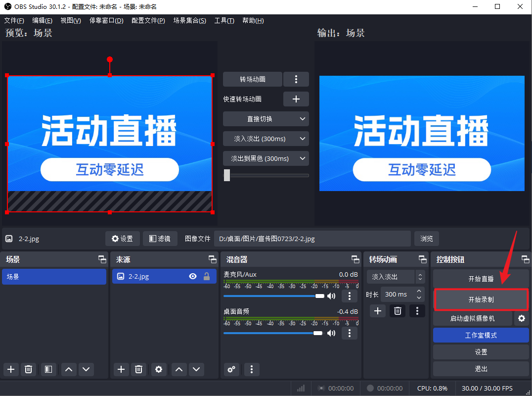532x396 pixels.
Task: Open the 淡出到黑色 (300ms) dropdown
Action: point(266,158)
